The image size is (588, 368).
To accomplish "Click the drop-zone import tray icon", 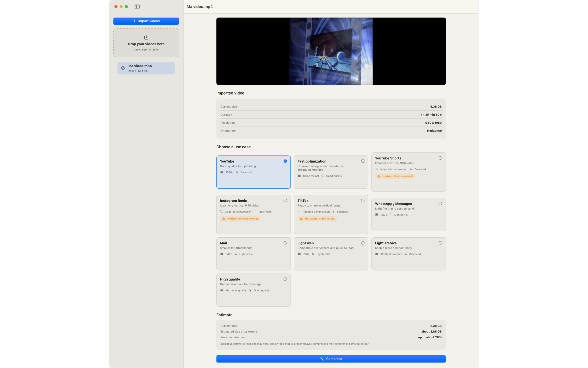I will [146, 37].
